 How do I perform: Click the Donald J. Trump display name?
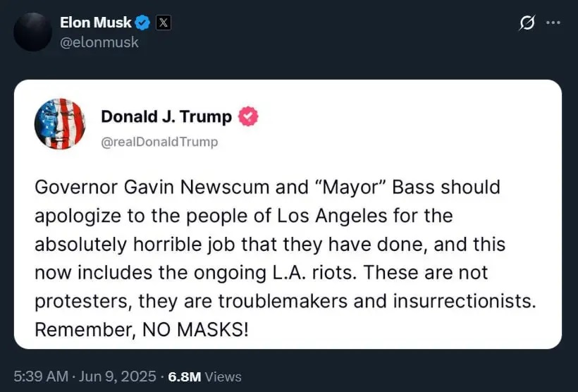coord(166,116)
